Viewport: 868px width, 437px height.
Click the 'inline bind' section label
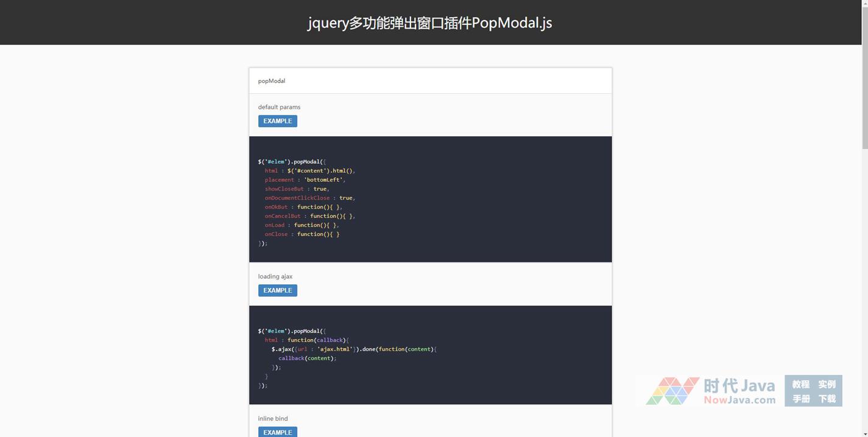[x=273, y=419]
